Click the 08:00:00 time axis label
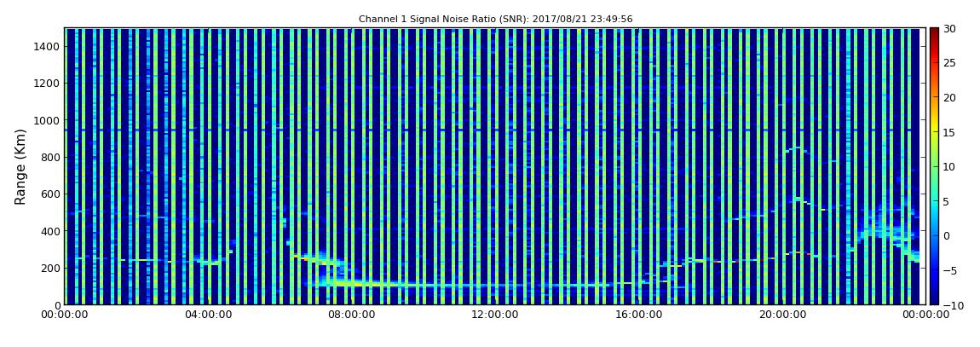Screen dimensions: 980x347 [x=351, y=315]
